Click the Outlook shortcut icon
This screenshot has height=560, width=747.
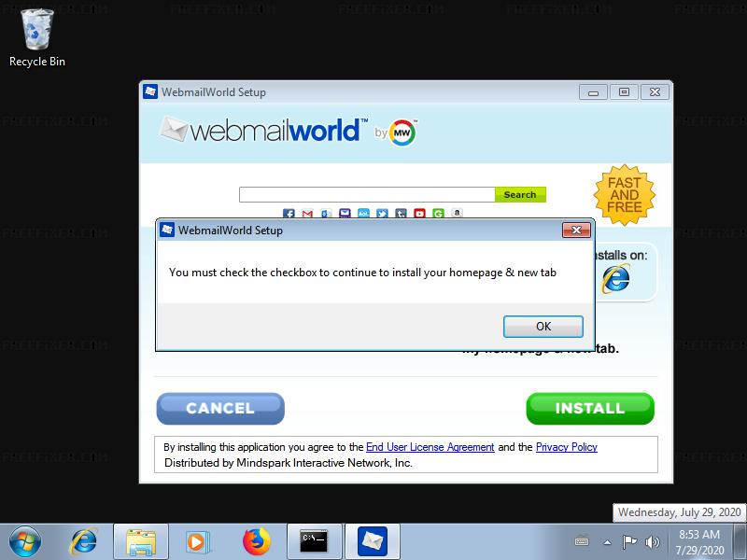(x=326, y=214)
